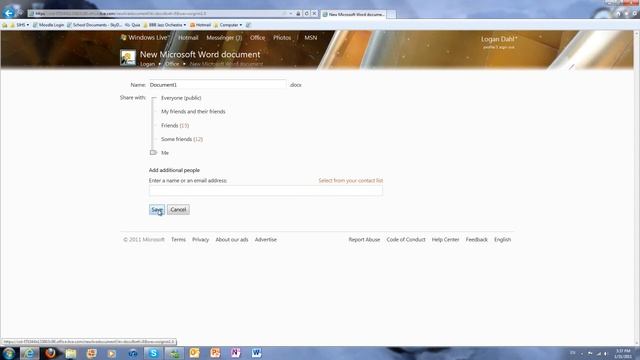This screenshot has width=640, height=360.
Task: Open the Advertise footer link
Action: pyautogui.click(x=266, y=240)
